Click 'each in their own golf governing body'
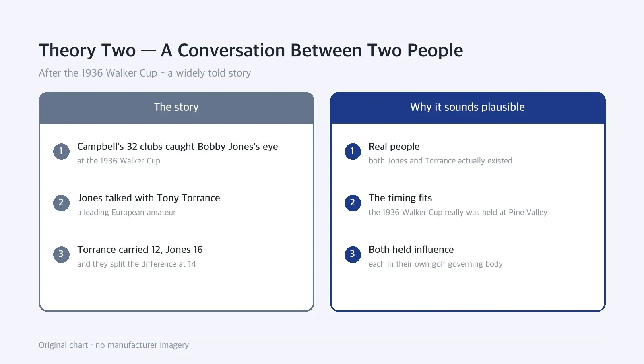Screen dimensions: 644x364 pos(436,264)
